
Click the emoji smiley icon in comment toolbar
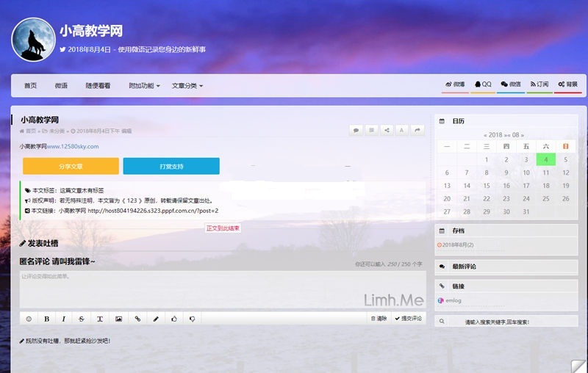point(29,319)
